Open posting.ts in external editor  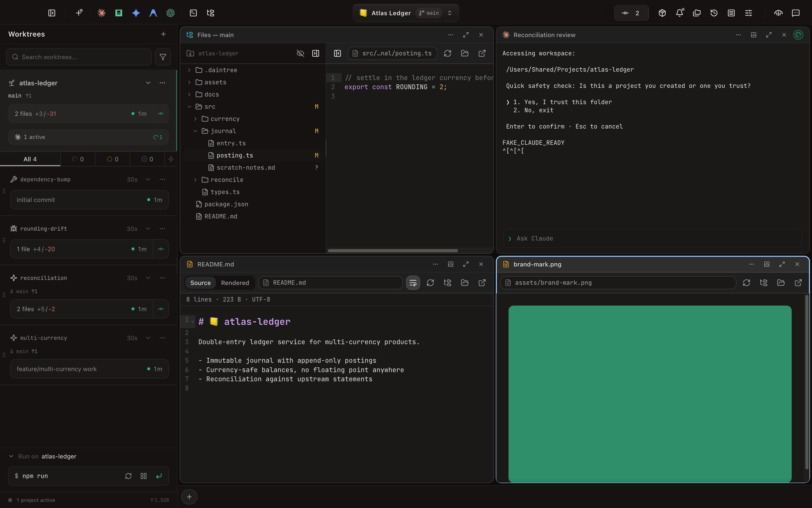coord(482,53)
